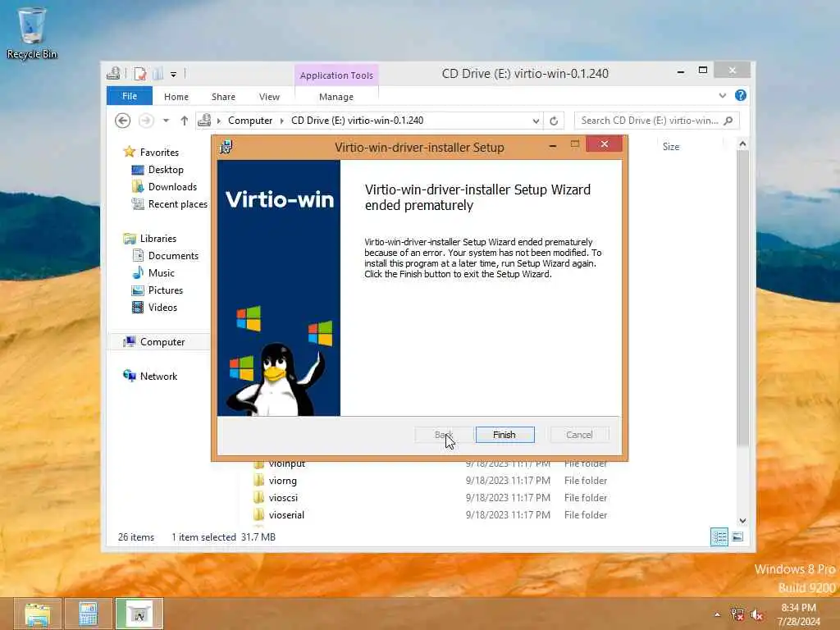
Task: Click the installer taskbar icon
Action: tap(139, 614)
